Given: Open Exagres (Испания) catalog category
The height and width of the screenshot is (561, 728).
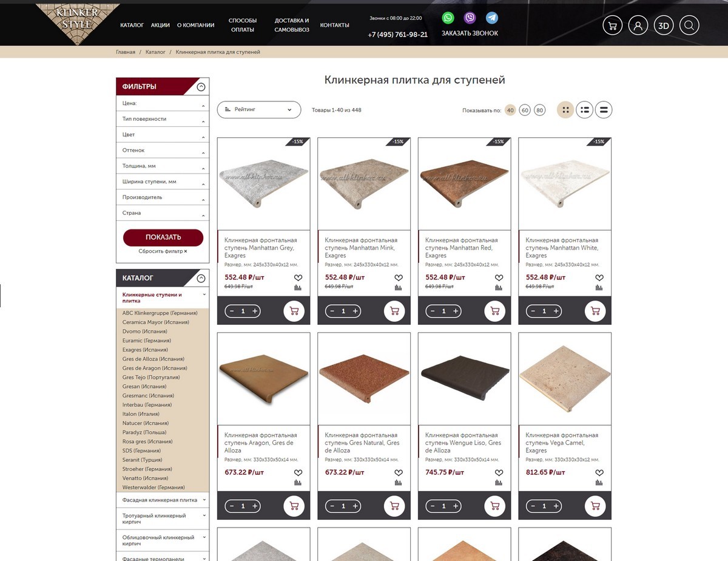Looking at the screenshot, I should click(x=145, y=350).
